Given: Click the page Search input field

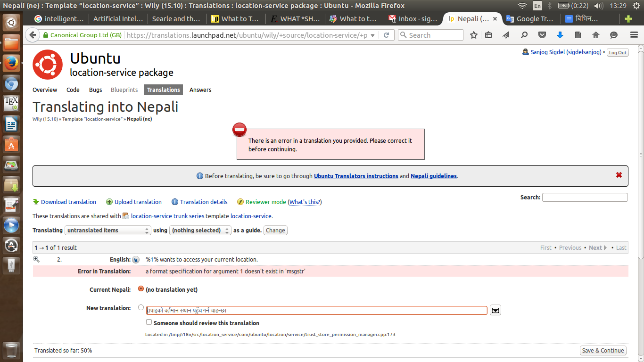Looking at the screenshot, I should pyautogui.click(x=585, y=197).
